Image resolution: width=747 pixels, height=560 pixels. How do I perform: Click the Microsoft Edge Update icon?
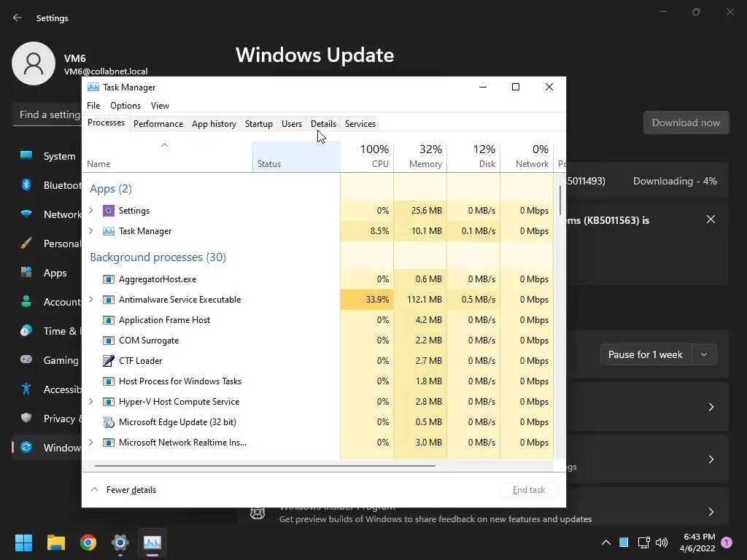pos(109,422)
